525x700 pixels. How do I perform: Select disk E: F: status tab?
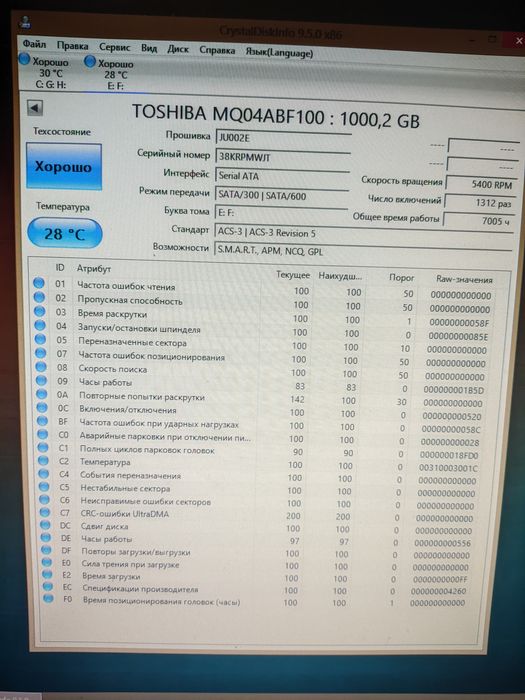pos(109,74)
